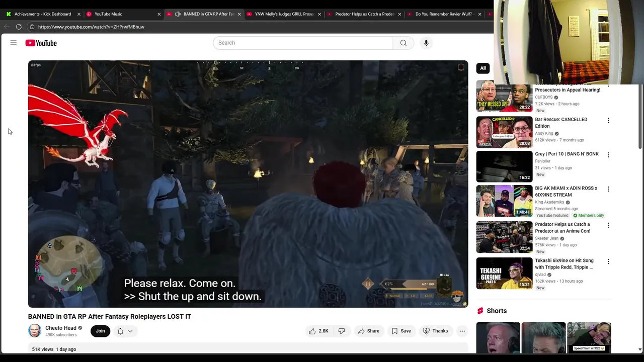Screen dimensions: 644x362
Task: Mute the BANNED in GTA RP tab audio
Action: (178, 14)
